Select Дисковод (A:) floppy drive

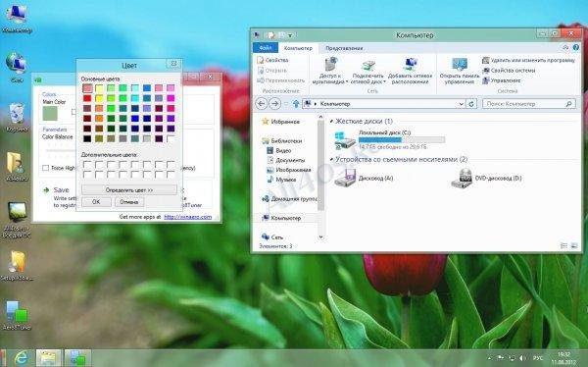(x=364, y=178)
